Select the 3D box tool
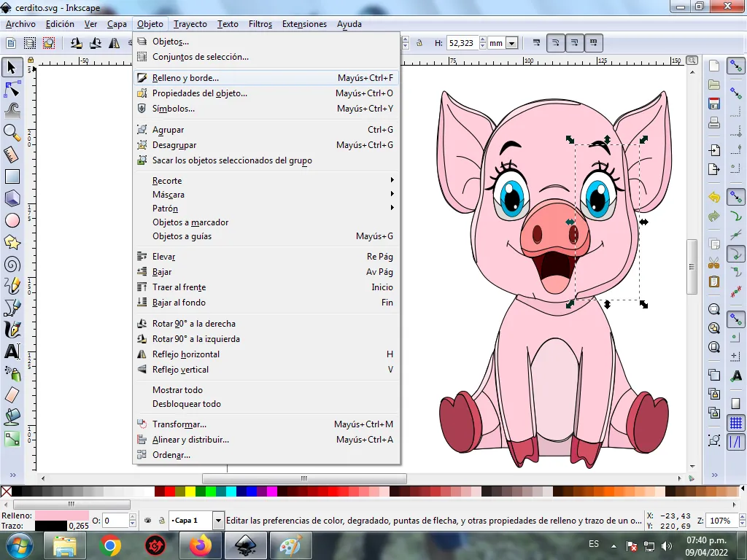The image size is (747, 560). pos(12,198)
